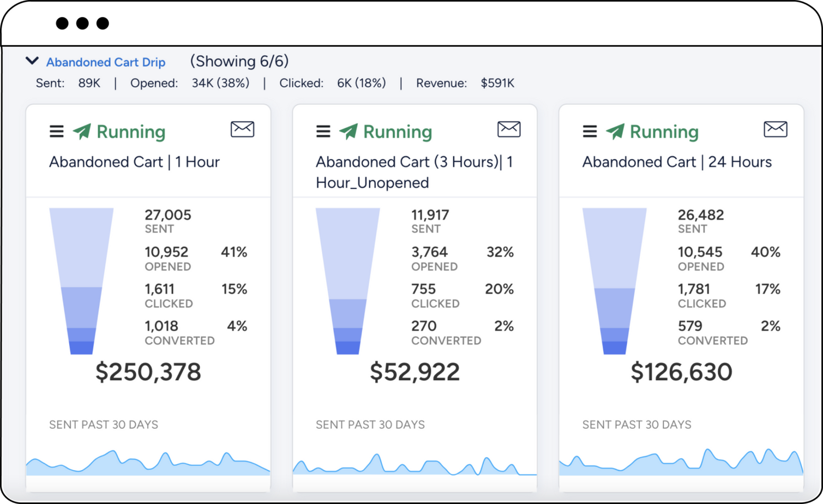823x504 pixels.
Task: Open hamburger menu on Abandoned Cart 24 Hours card
Action: [590, 132]
